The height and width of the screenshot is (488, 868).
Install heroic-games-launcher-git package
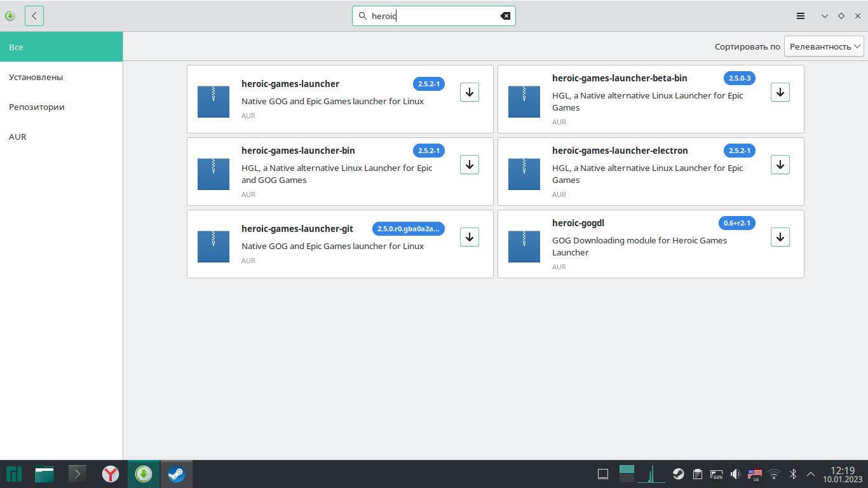[470, 237]
